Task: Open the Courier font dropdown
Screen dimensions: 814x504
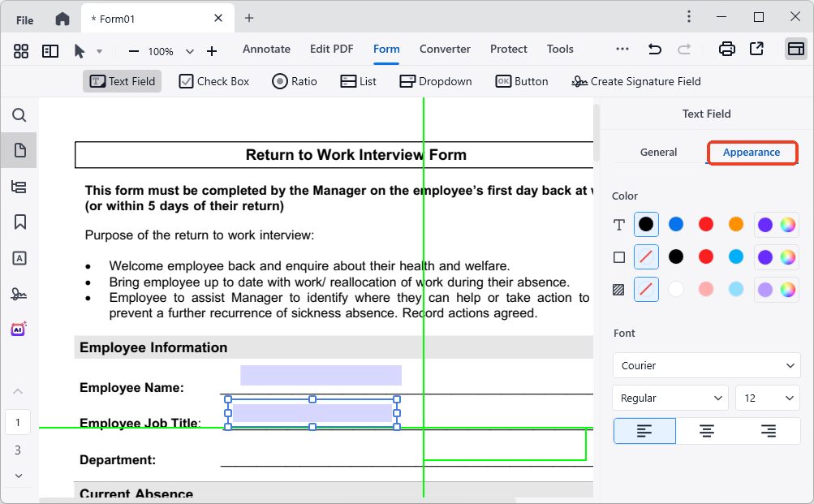Action: 705,365
